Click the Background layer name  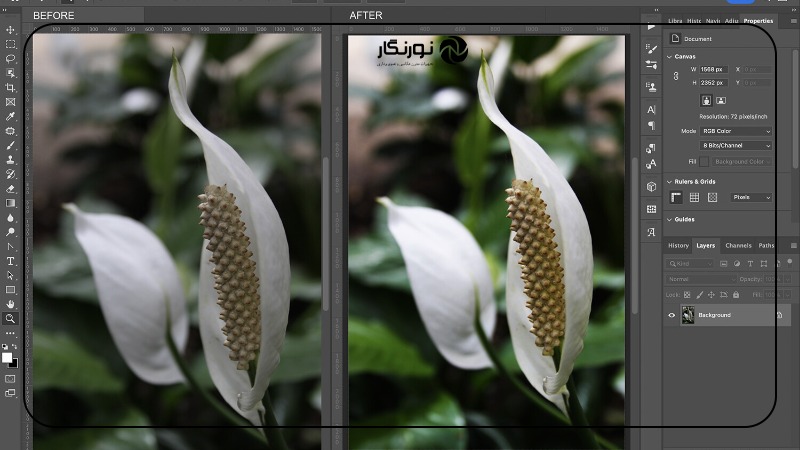click(x=715, y=315)
